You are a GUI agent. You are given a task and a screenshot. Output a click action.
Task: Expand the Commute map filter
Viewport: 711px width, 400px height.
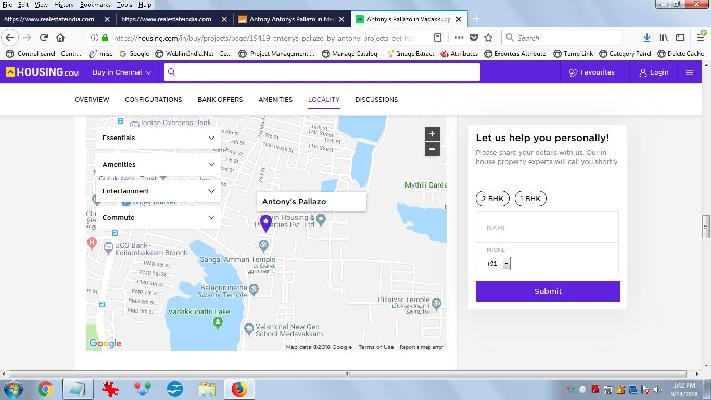[158, 217]
